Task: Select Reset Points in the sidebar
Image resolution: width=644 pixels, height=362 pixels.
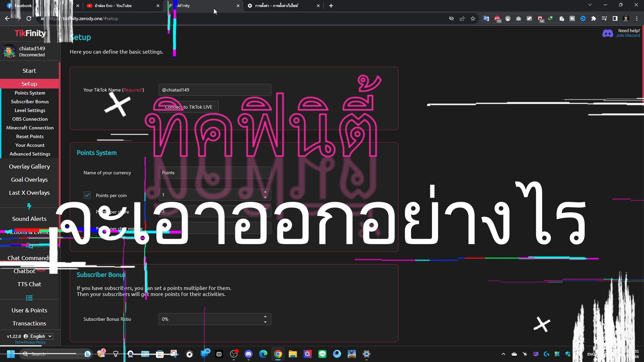Action: tap(30, 136)
